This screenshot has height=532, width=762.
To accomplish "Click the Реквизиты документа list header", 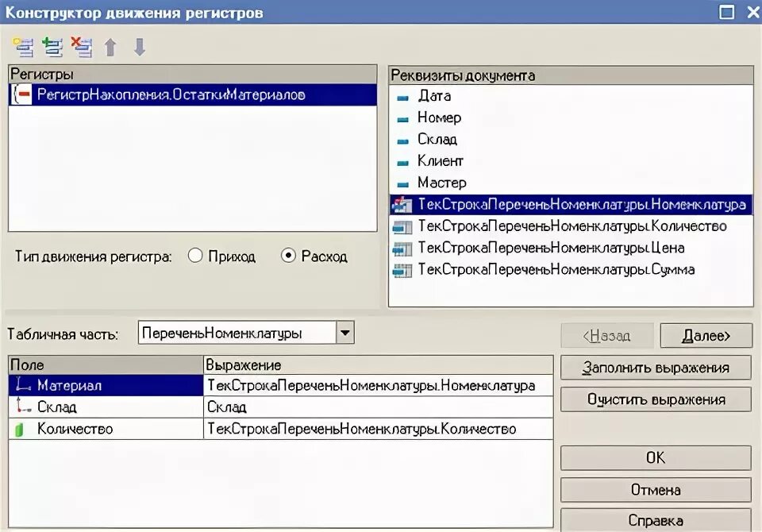I will [x=571, y=76].
